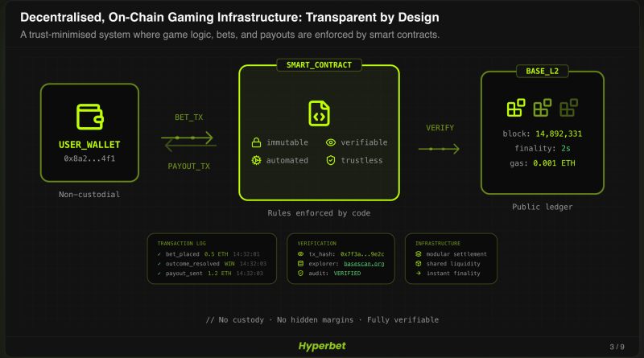Click the lock icon beside immutable
This screenshot has width=644, height=358.
pos(257,142)
